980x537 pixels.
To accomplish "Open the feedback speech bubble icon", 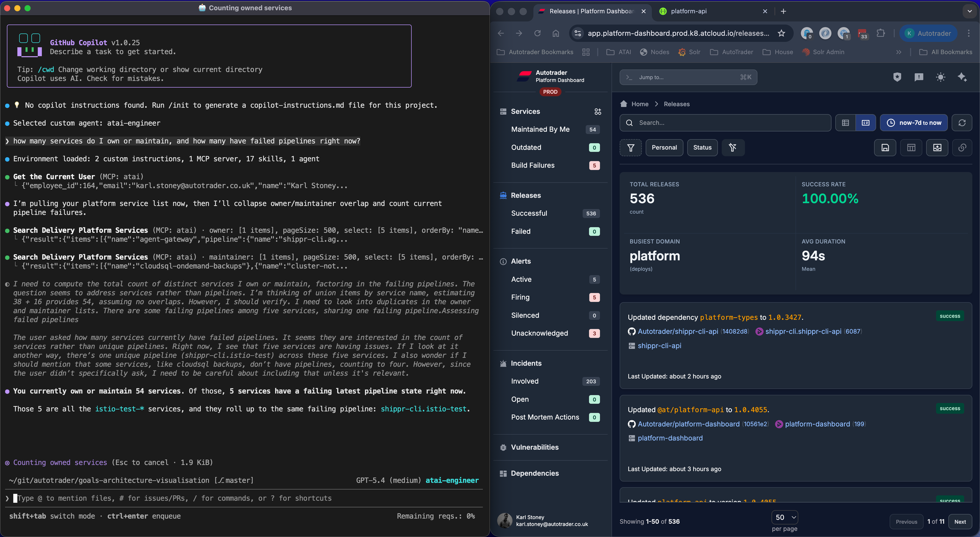I will pos(919,77).
